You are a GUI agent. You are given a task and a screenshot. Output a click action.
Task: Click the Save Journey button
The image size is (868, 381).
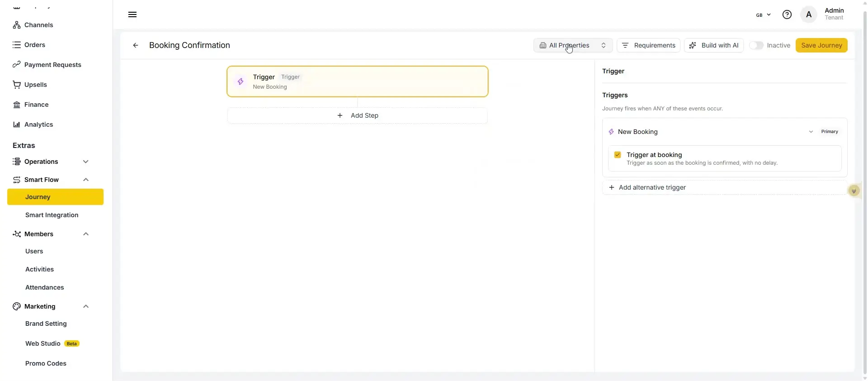(x=821, y=45)
